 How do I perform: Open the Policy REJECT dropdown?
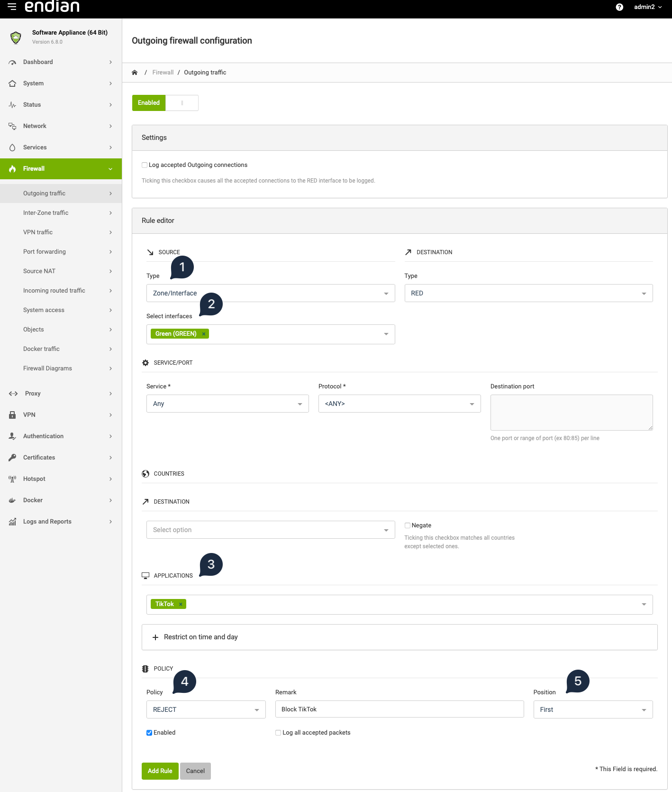[x=206, y=709]
